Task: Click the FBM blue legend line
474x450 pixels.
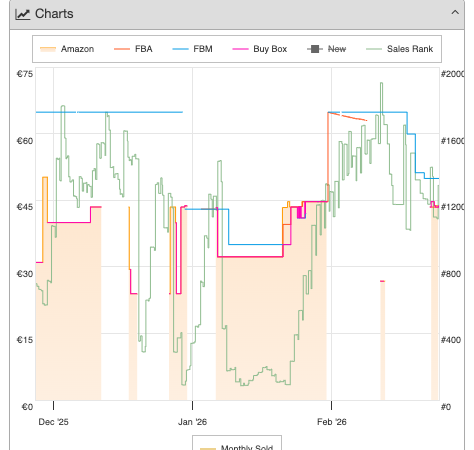Action: coord(180,49)
